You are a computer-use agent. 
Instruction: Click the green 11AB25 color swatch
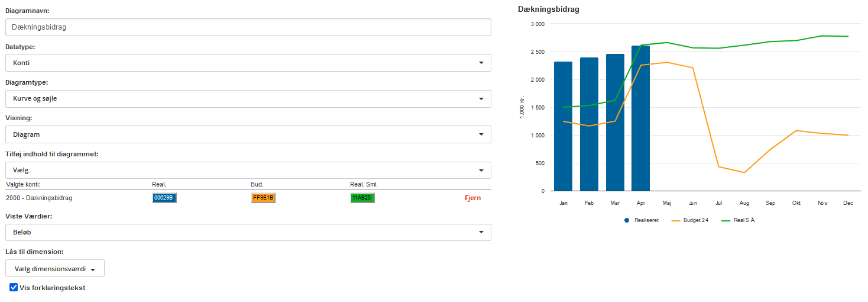pyautogui.click(x=362, y=198)
